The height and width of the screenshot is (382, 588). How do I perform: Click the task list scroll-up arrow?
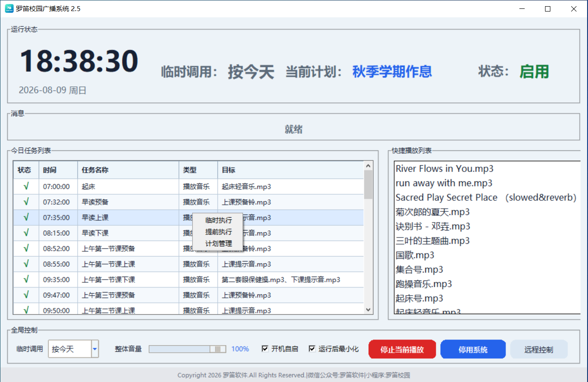click(x=368, y=166)
